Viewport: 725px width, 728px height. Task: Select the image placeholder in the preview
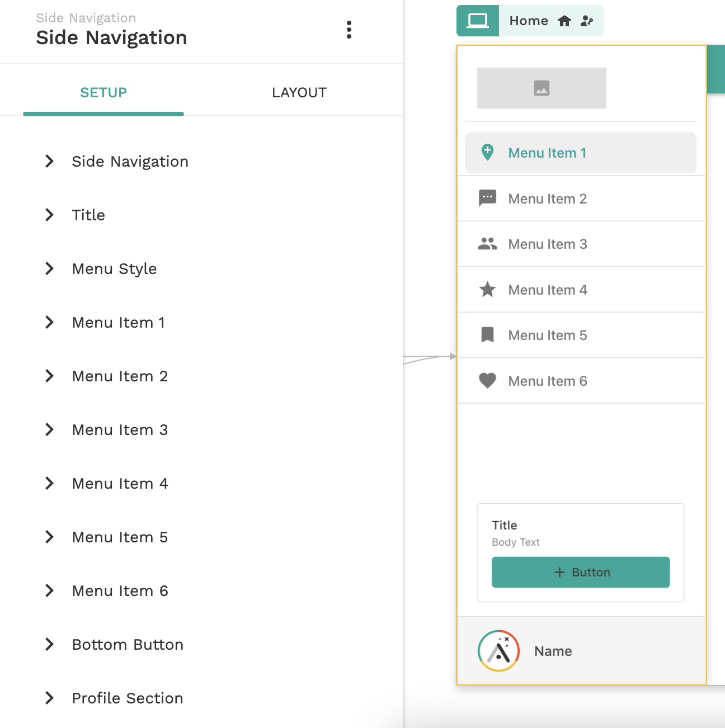click(x=542, y=88)
